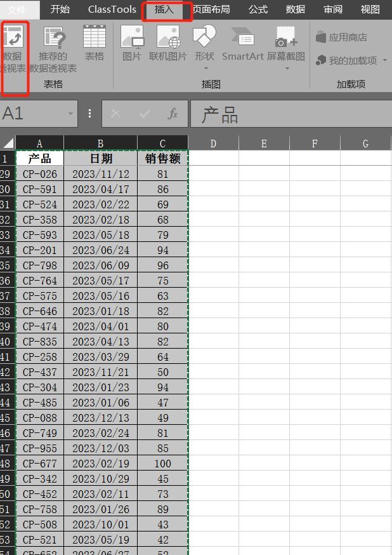This screenshot has height=555, width=392.
Task: Switch to the Formulas (公式) tab
Action: click(258, 9)
